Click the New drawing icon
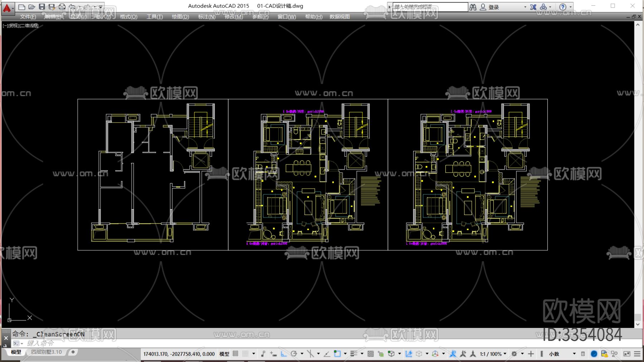644x362 pixels. click(21, 7)
